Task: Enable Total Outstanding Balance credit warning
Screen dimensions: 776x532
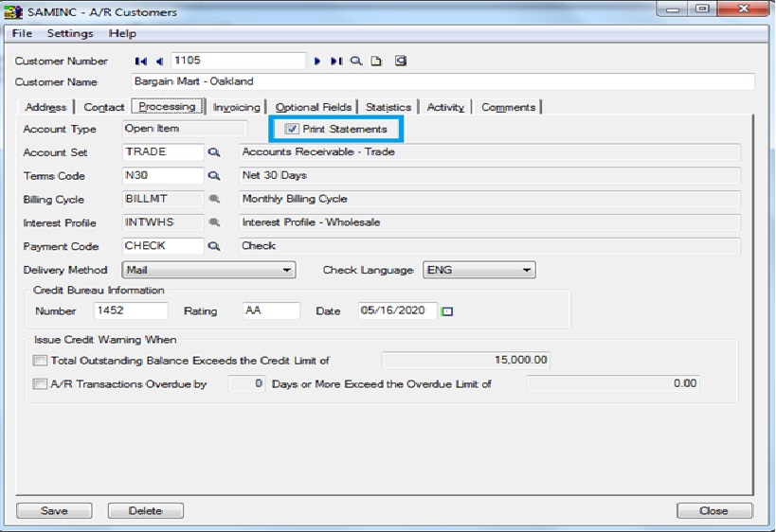Action: click(x=40, y=361)
